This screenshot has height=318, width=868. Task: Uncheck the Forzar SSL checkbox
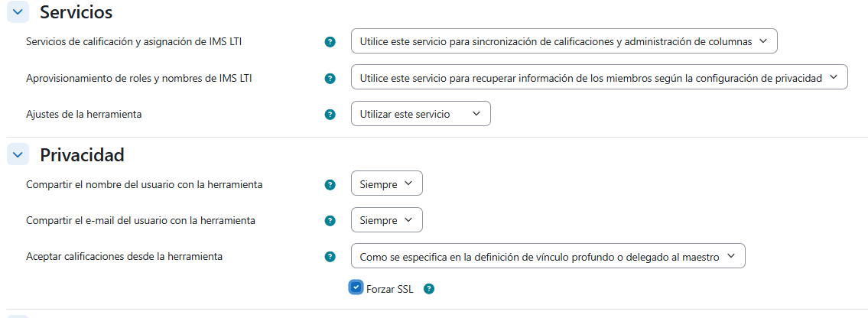point(356,287)
